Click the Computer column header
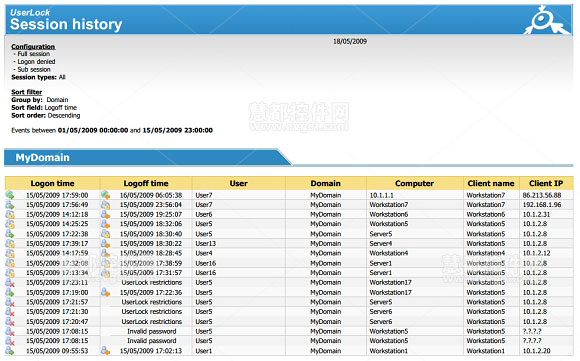Image resolution: width=580 pixels, height=361 pixels. (x=414, y=183)
